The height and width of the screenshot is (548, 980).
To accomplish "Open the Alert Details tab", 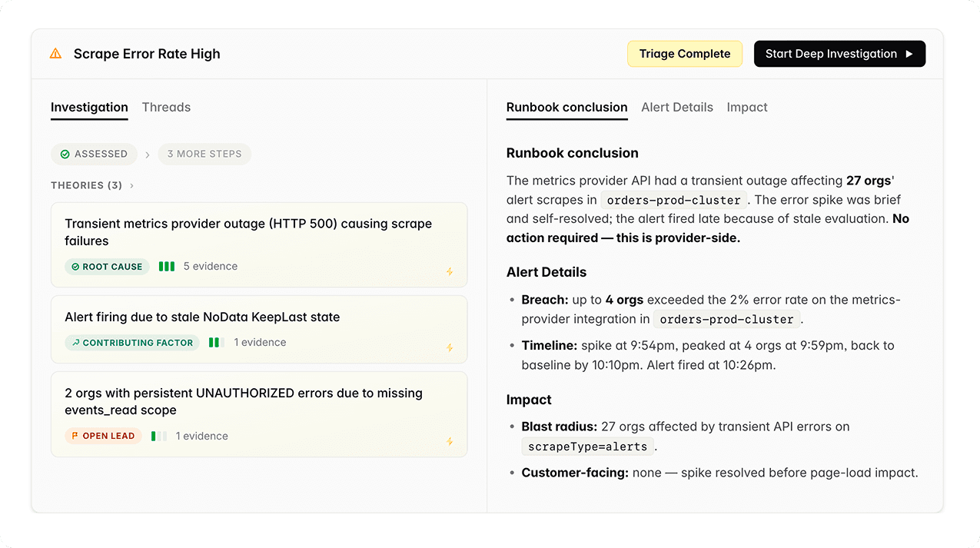I will point(677,108).
